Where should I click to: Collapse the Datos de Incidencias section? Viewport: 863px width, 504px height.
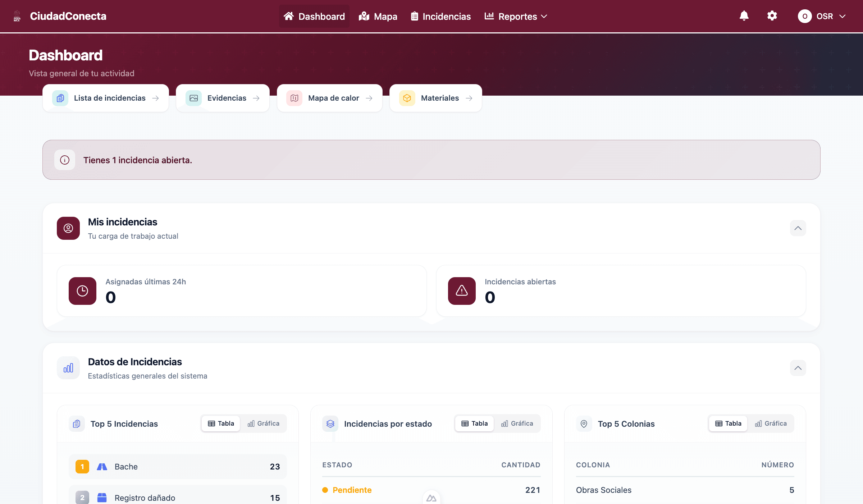(798, 368)
